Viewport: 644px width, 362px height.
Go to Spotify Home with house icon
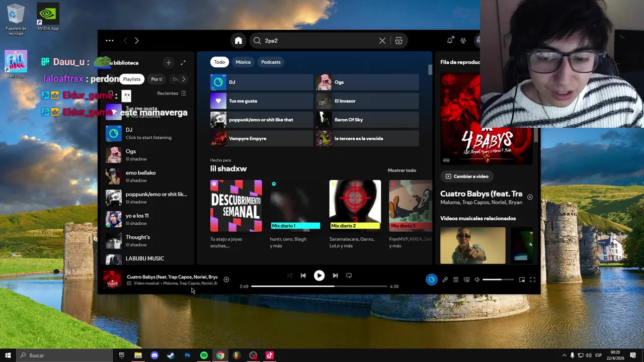tap(238, 41)
